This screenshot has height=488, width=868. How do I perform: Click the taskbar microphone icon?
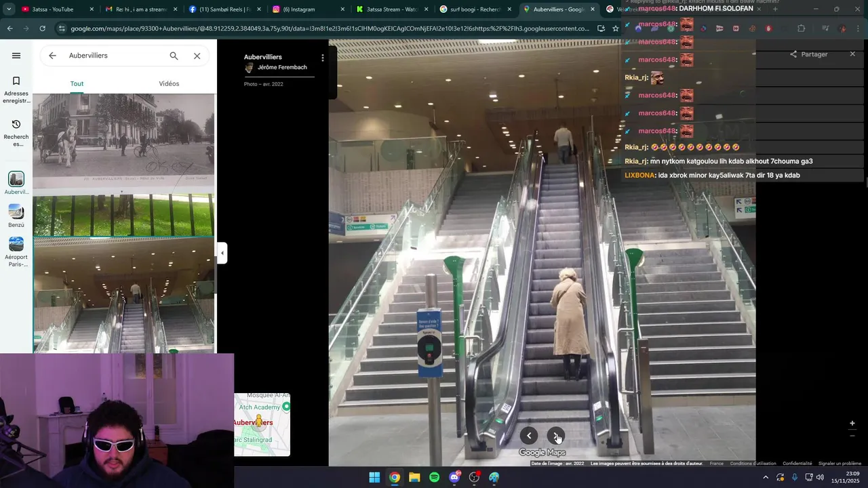click(x=794, y=477)
